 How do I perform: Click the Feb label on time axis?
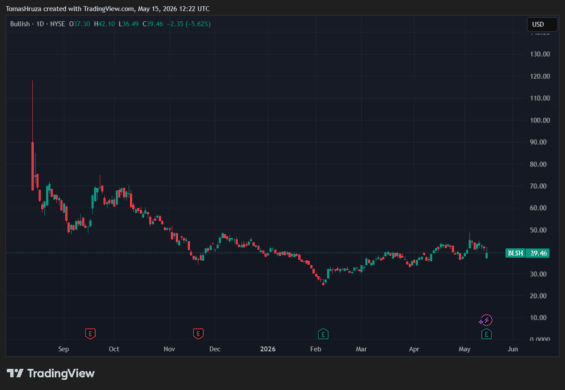point(316,349)
